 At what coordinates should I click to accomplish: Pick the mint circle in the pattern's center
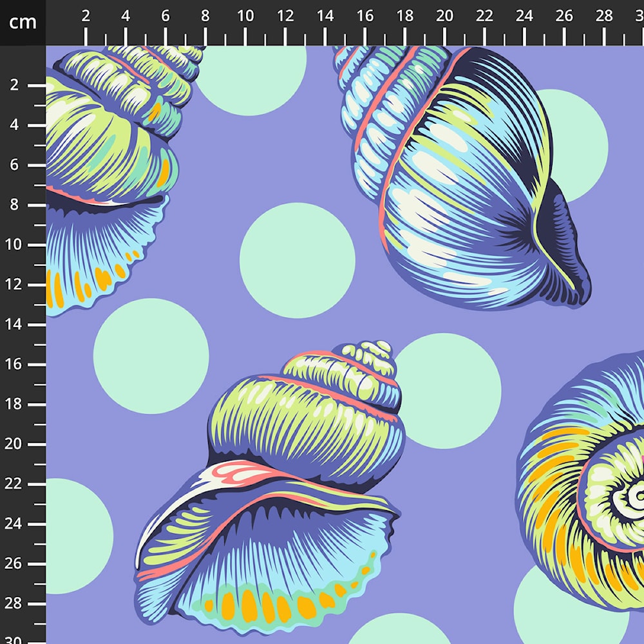point(298,260)
